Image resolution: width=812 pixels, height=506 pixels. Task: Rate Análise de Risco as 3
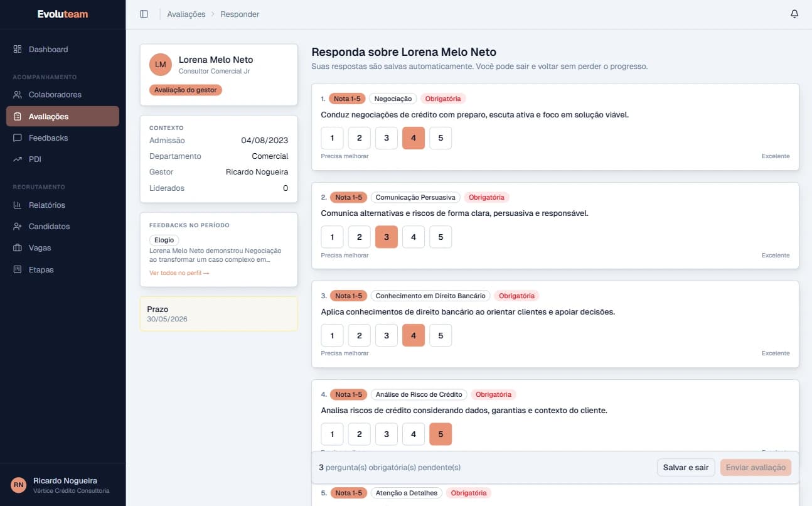pyautogui.click(x=387, y=434)
